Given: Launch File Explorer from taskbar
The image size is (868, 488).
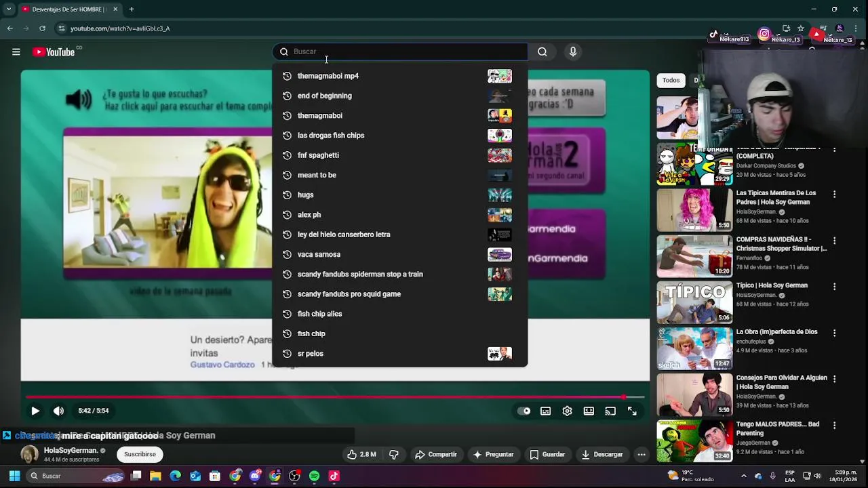Looking at the screenshot, I should click(156, 476).
